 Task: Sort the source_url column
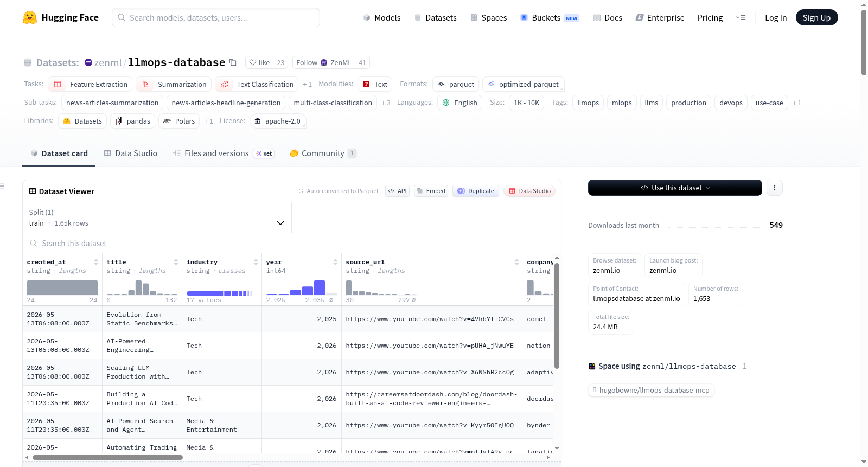(516, 262)
